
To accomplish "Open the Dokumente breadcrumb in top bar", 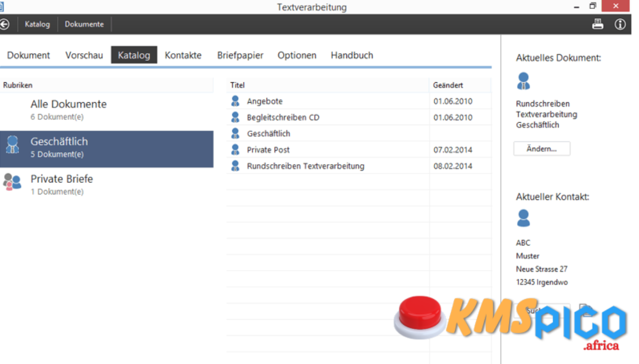I will coord(84,24).
